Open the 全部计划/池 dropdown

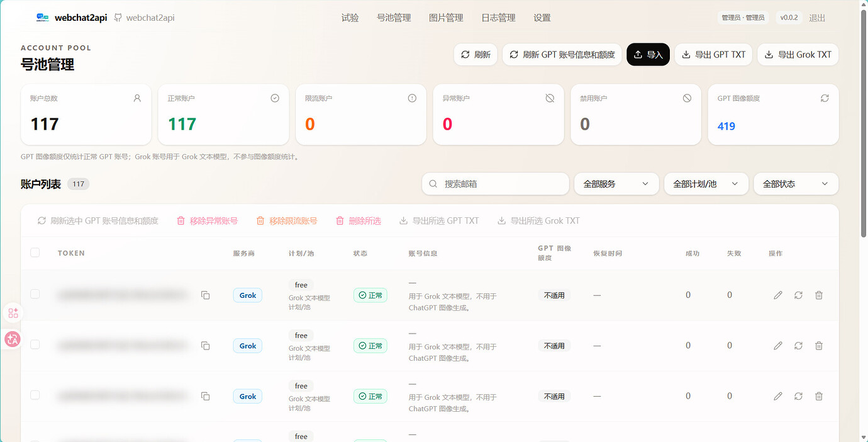click(706, 184)
